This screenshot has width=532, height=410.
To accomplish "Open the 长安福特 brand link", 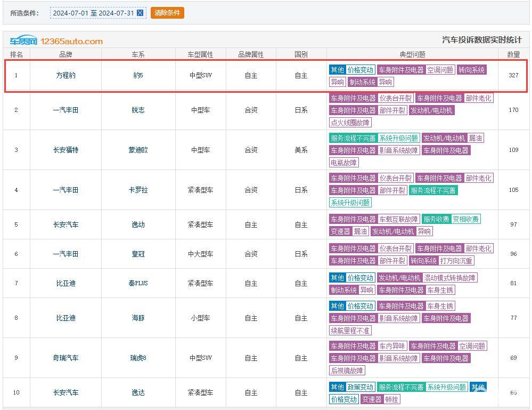I will tap(66, 150).
